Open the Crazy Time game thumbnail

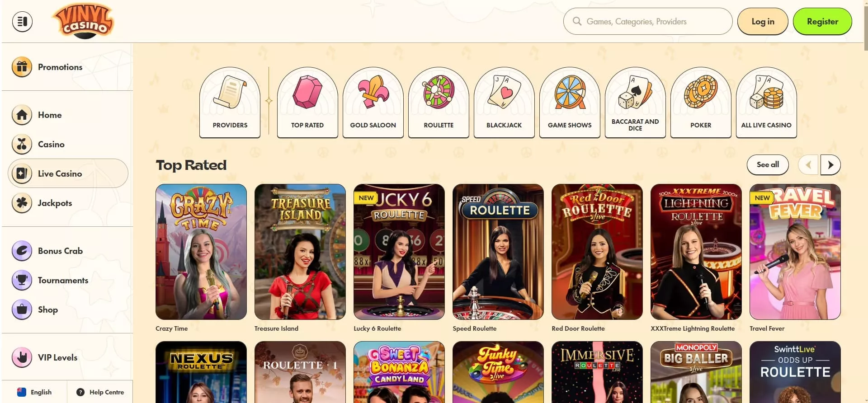coord(201,252)
